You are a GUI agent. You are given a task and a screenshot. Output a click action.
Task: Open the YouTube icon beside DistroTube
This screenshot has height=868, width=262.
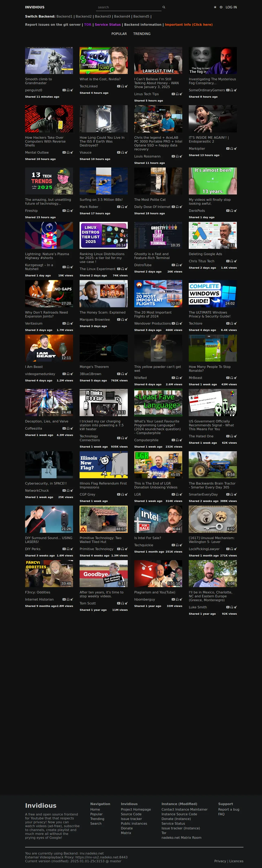(173, 265)
